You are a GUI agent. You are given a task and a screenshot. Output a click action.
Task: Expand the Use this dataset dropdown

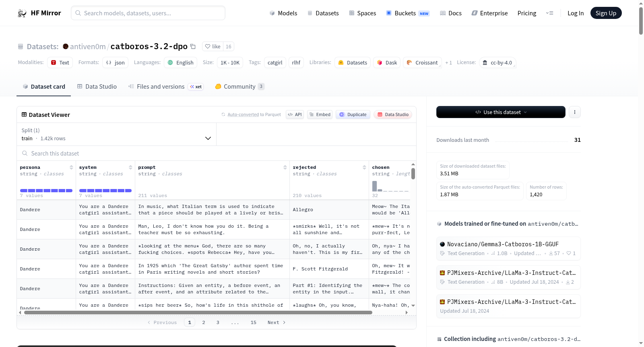tap(501, 112)
